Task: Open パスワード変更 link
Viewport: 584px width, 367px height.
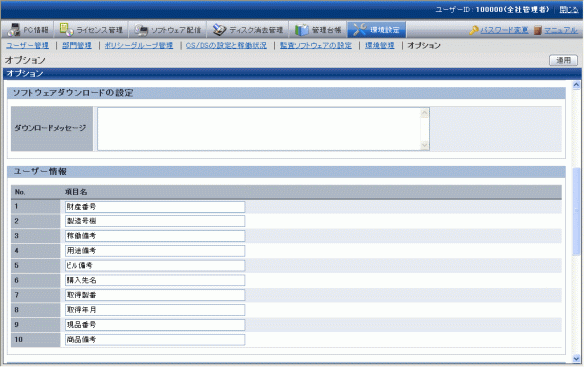Action: point(504,30)
